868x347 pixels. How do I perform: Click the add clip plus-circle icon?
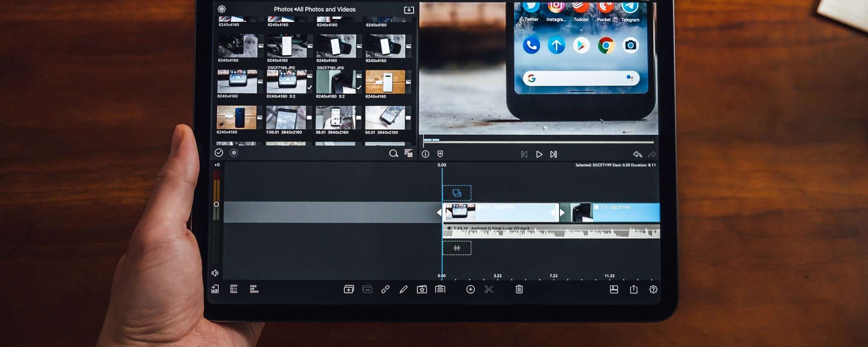click(x=470, y=289)
